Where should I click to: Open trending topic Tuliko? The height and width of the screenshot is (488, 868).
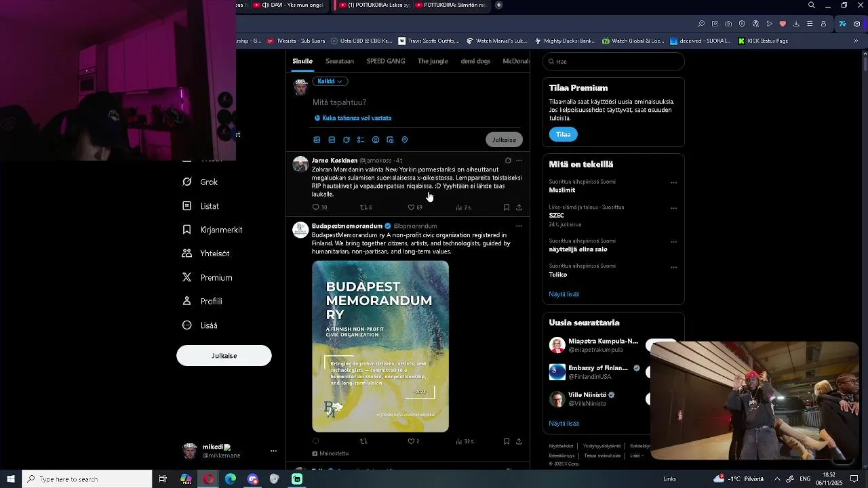558,275
